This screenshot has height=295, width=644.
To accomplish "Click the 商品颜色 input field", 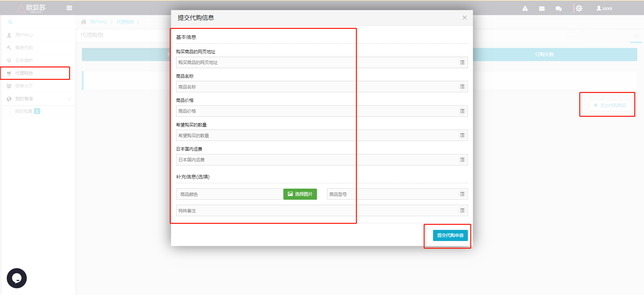I will tap(230, 194).
